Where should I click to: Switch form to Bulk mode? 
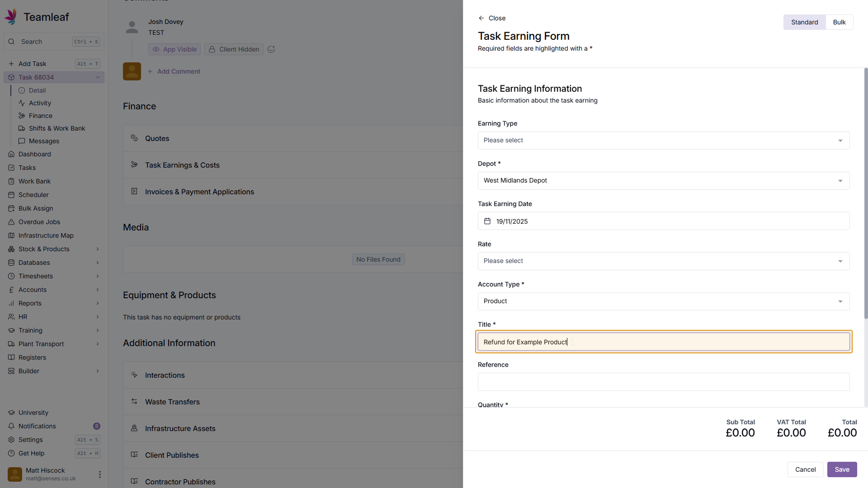point(839,22)
